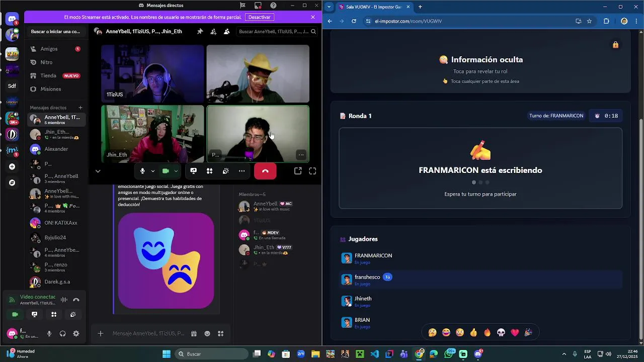Screen dimensions: 644x362
Task: Open apps icon in message bar
Action: click(x=220, y=333)
